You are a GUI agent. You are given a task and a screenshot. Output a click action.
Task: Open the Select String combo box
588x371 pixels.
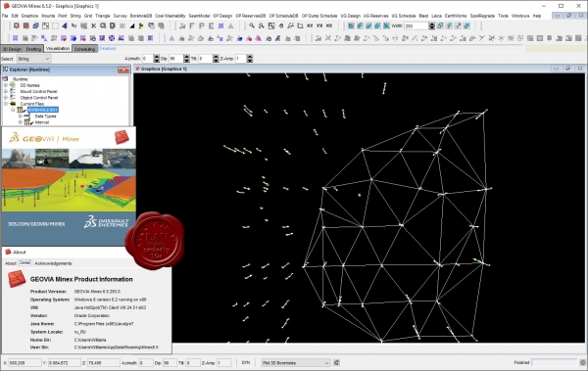pos(33,59)
